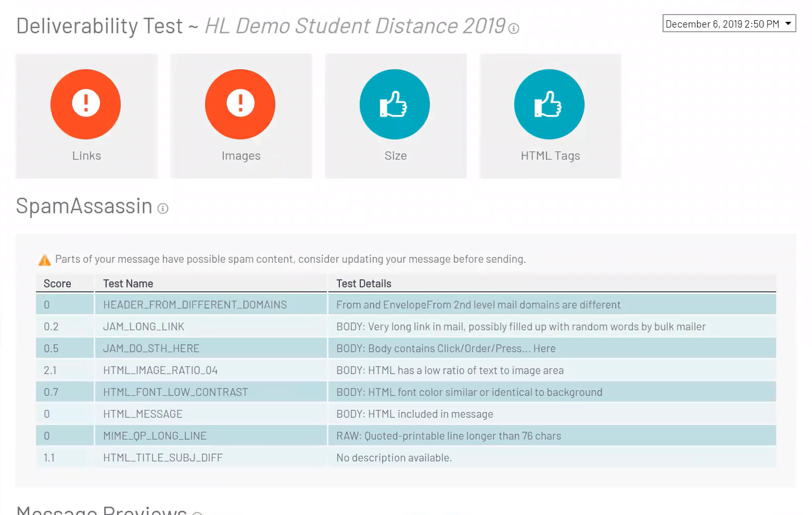Select the HTML_FONT_LOW_CONTRAST test name
Screen dimensions: 812x515
(175, 392)
